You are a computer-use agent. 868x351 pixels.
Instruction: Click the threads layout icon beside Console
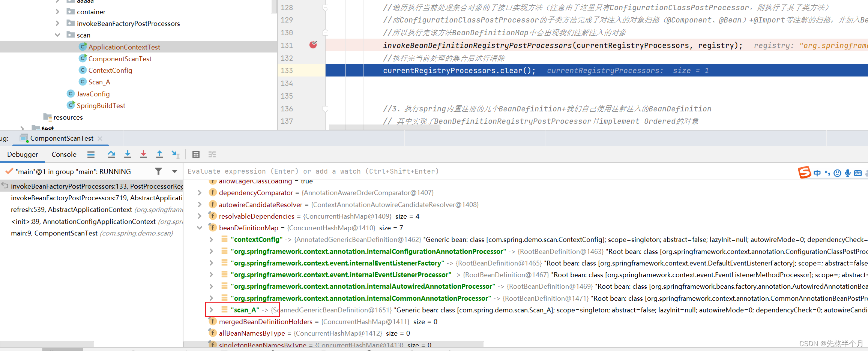pyautogui.click(x=91, y=154)
